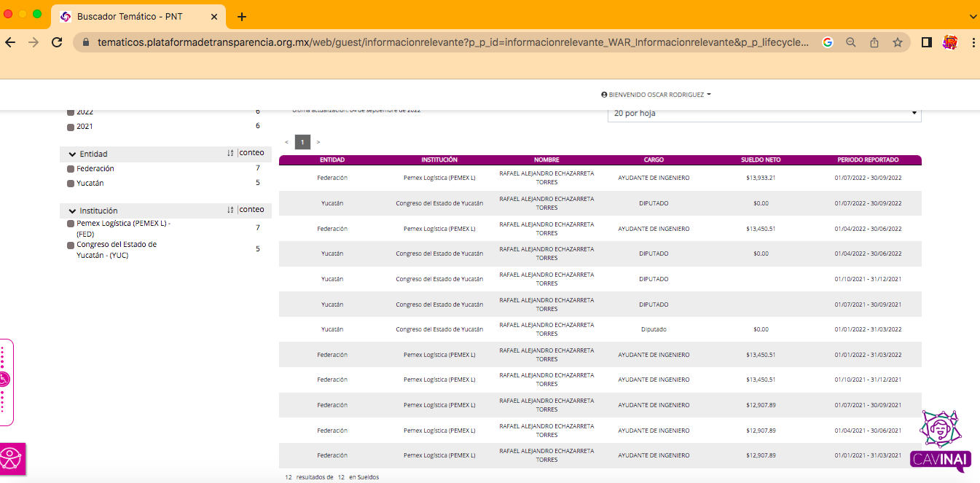Viewport: 980px width, 483px height.
Task: Go to next results page arrow
Action: pyautogui.click(x=318, y=142)
